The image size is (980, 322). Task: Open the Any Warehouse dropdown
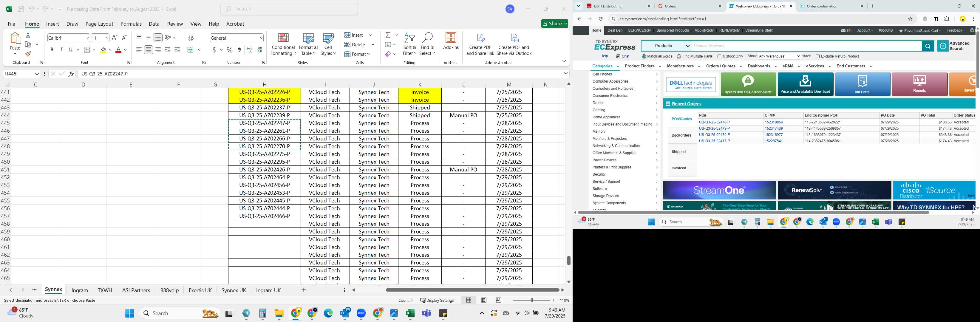point(779,56)
